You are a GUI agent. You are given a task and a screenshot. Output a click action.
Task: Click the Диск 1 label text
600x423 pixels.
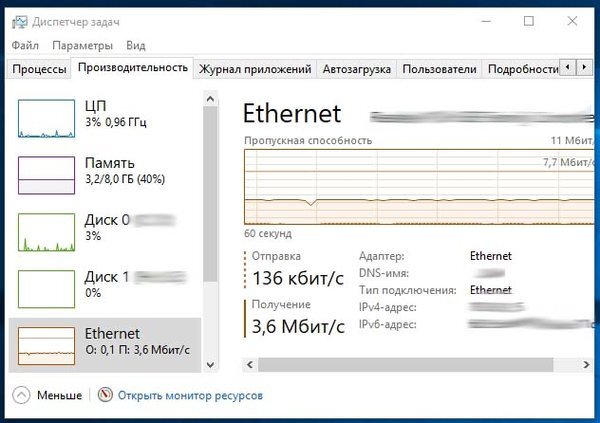tap(107, 277)
